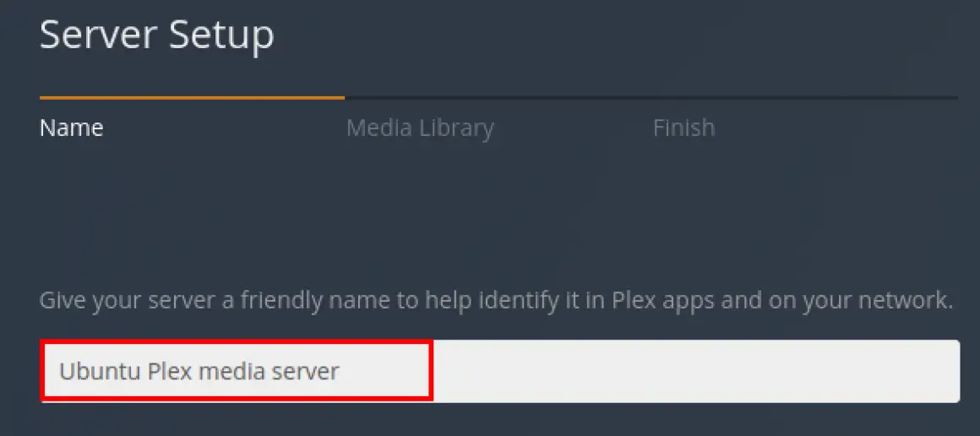This screenshot has height=436, width=980.
Task: Click the word 'Plex' inside the name field
Action: coord(170,372)
